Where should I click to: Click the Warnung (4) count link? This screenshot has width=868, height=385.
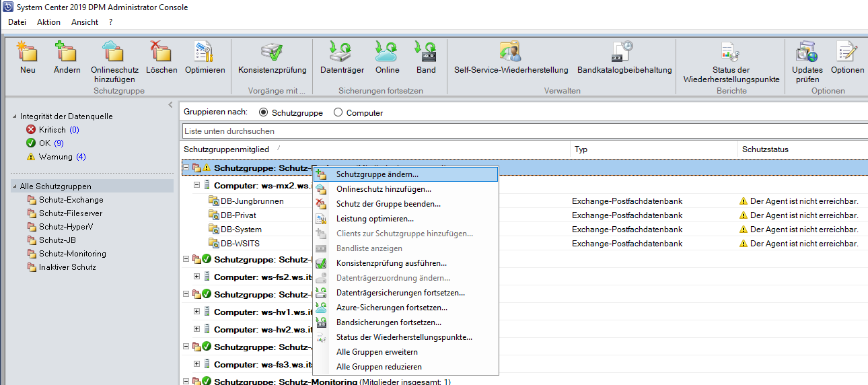tap(81, 157)
